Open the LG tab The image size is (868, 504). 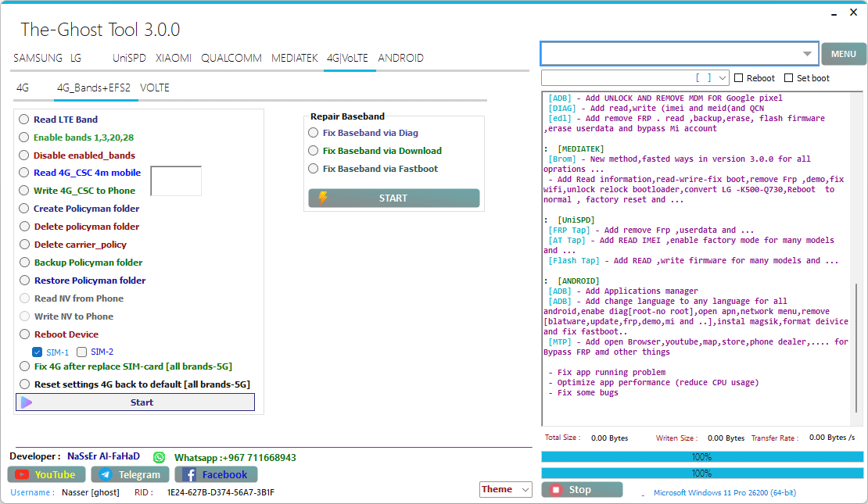[x=76, y=58]
